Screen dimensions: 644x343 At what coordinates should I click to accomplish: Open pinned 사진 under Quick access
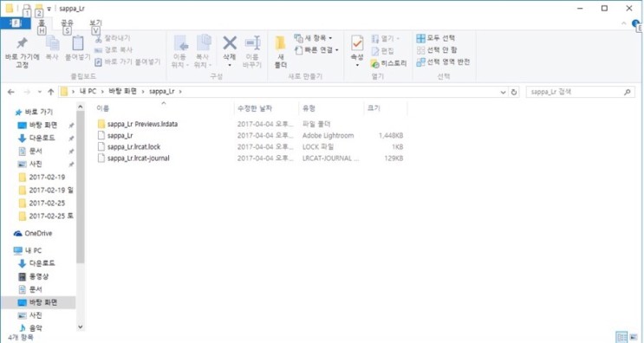(36, 164)
